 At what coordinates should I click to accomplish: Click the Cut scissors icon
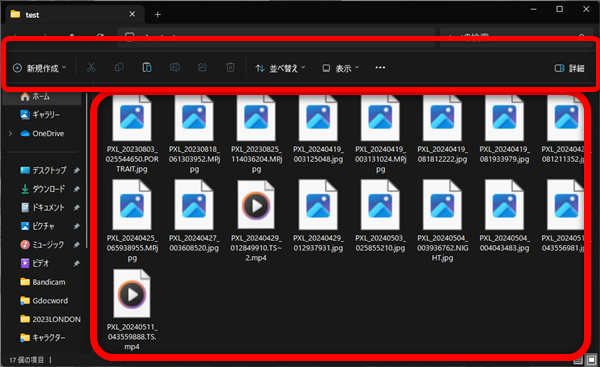coord(91,68)
